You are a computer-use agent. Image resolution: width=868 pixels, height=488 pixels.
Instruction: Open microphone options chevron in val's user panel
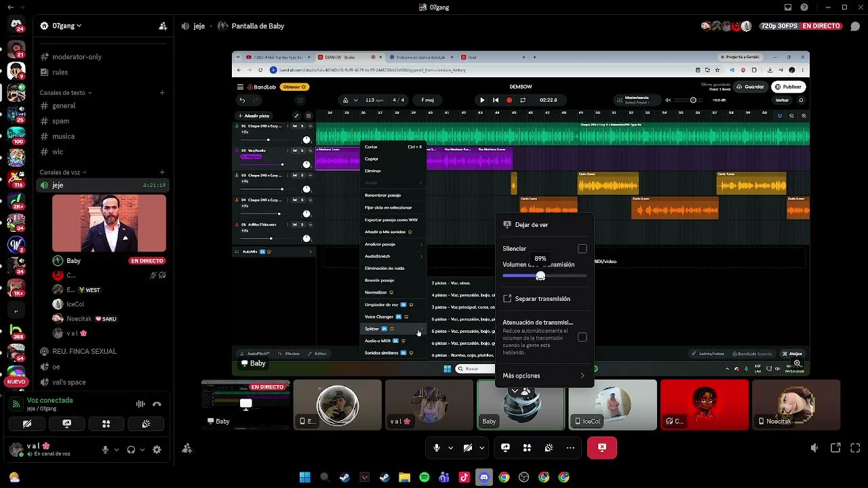(x=116, y=449)
